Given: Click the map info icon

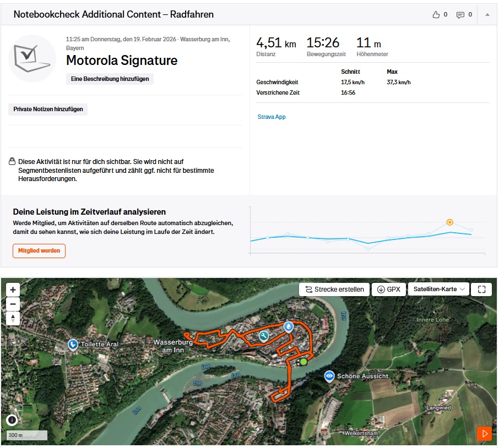Looking at the screenshot, I should pyautogui.click(x=12, y=420).
